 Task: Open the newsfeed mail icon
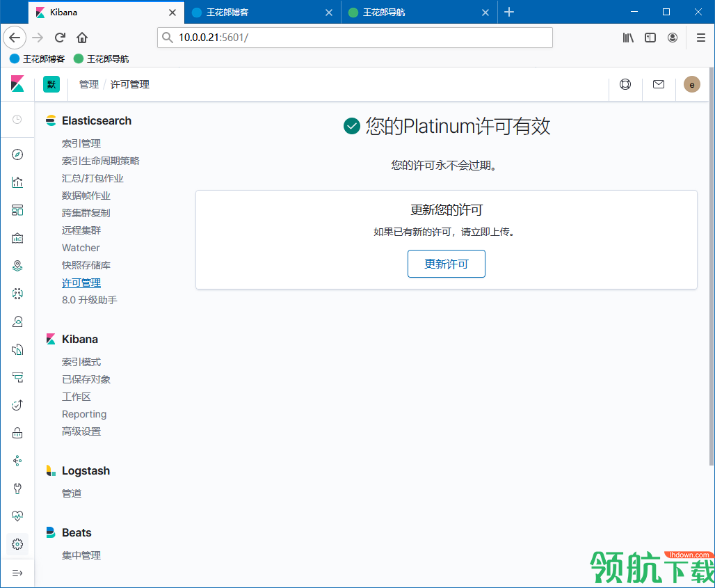pyautogui.click(x=659, y=84)
